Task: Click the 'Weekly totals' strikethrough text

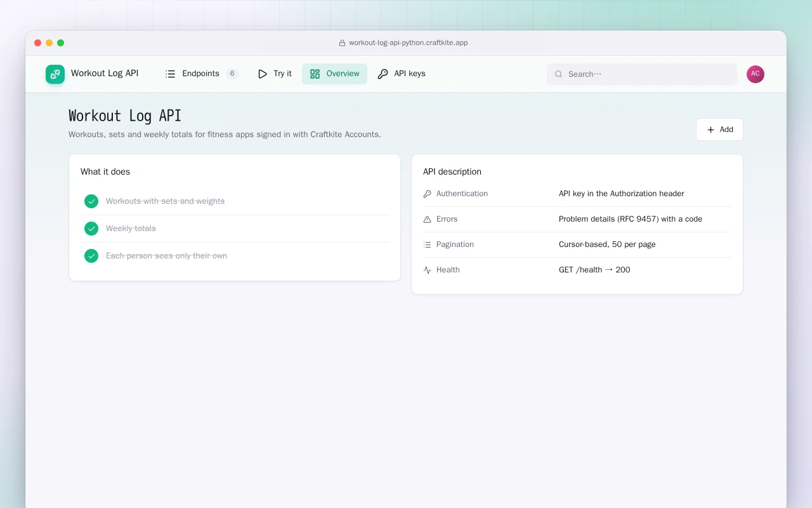Action: [x=131, y=229]
